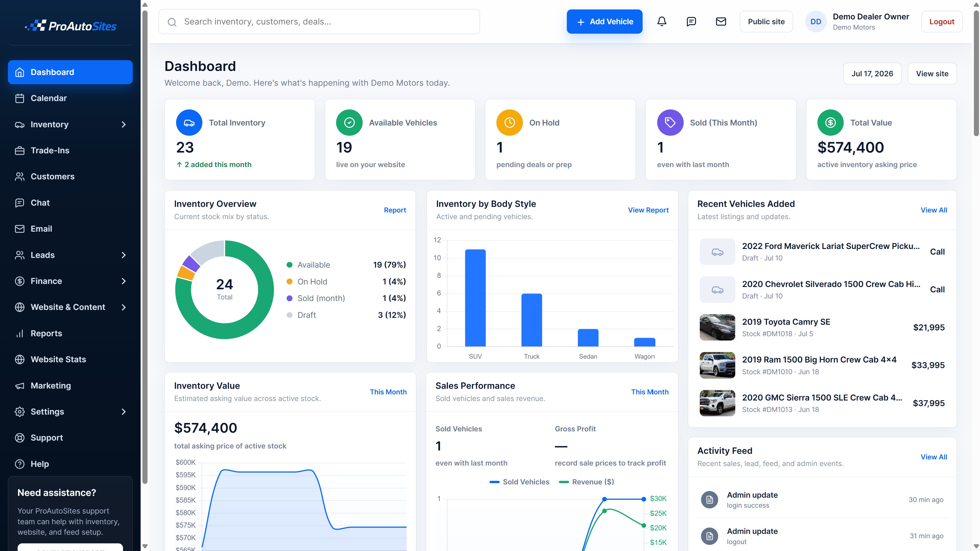Click the login success document icon
The width and height of the screenshot is (980, 551).
click(x=709, y=500)
